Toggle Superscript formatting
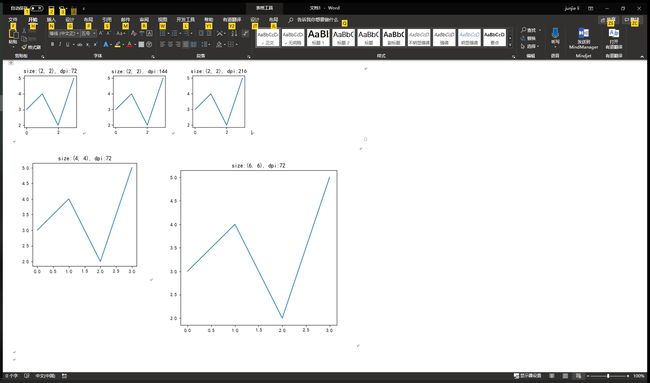 click(x=95, y=44)
